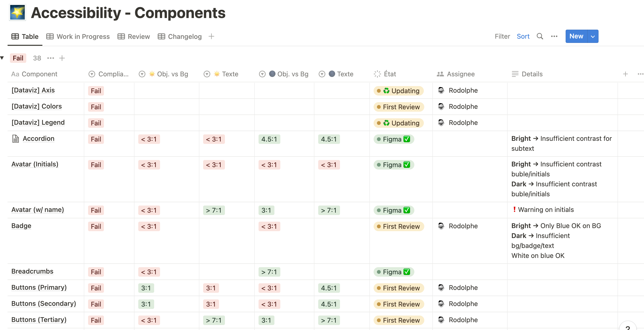Collapse the Fail group toggle triangle

(x=2, y=58)
